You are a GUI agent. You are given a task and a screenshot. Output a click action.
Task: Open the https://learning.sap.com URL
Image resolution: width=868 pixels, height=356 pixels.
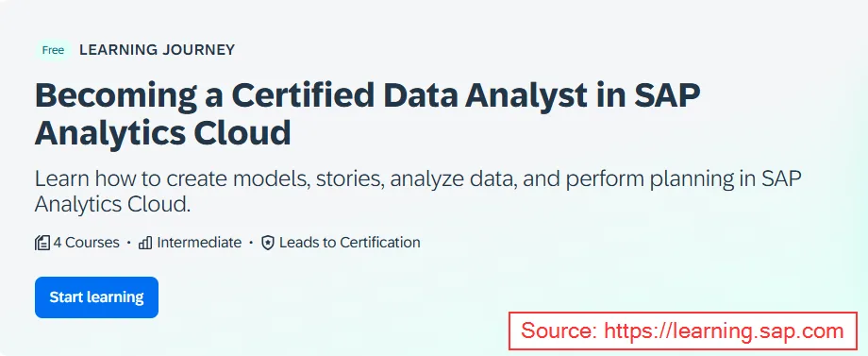[724, 331]
